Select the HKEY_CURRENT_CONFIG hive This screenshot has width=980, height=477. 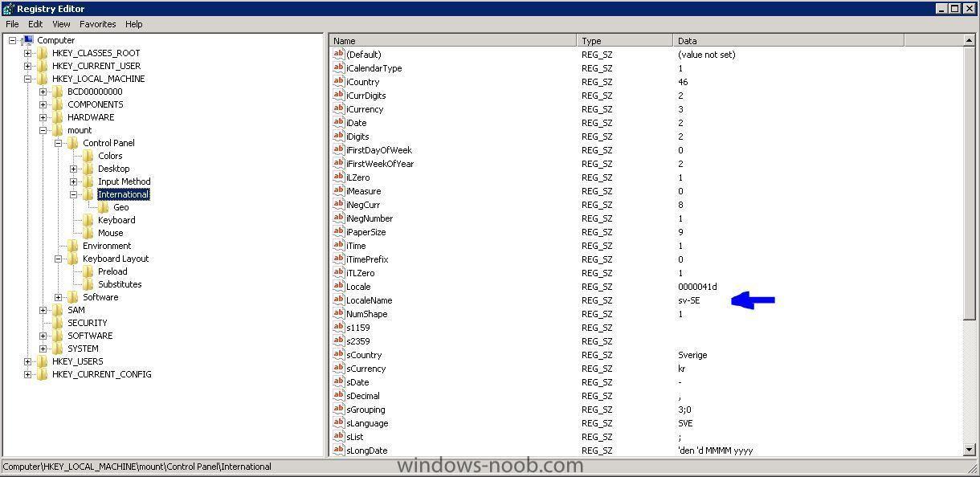101,374
